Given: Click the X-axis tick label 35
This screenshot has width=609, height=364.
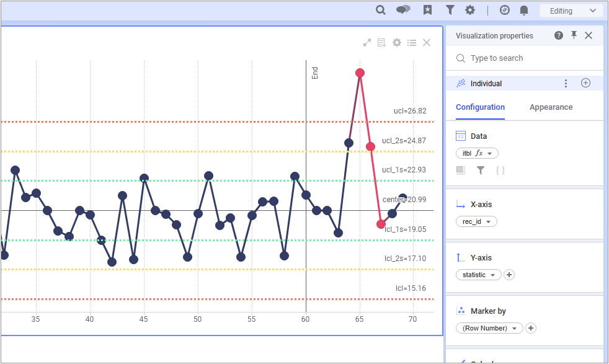Looking at the screenshot, I should pos(36,319).
